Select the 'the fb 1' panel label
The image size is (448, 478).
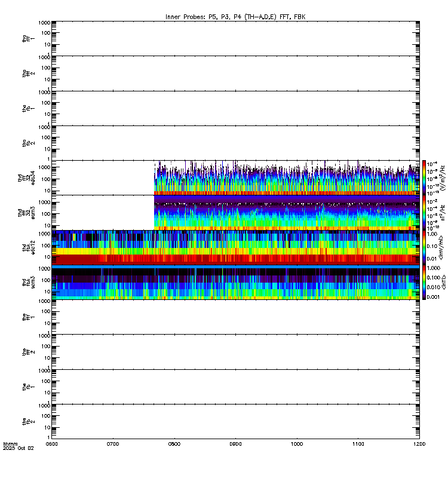[x=28, y=387]
